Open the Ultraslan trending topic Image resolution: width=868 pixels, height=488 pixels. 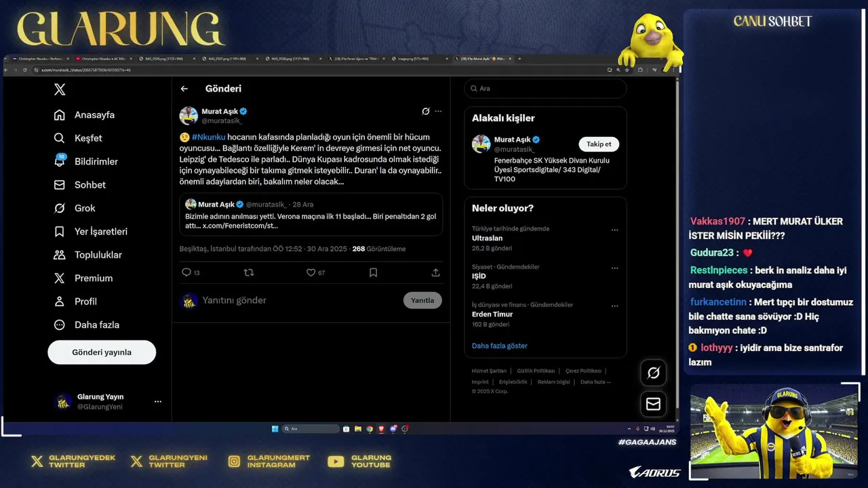[487, 239]
